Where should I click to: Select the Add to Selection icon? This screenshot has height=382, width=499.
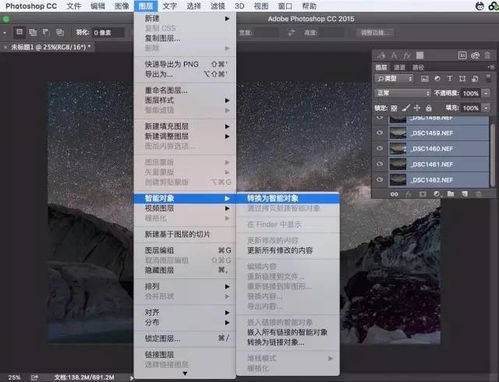(x=33, y=32)
